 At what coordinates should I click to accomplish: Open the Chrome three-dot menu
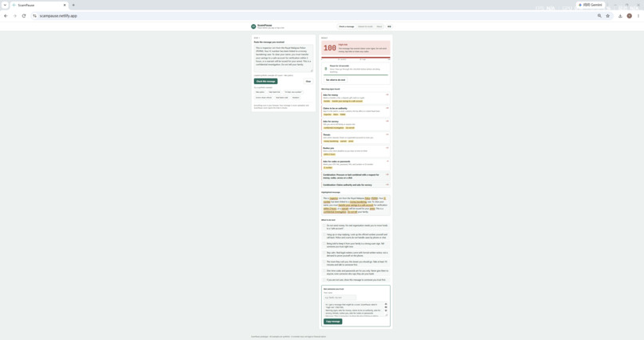click(638, 16)
